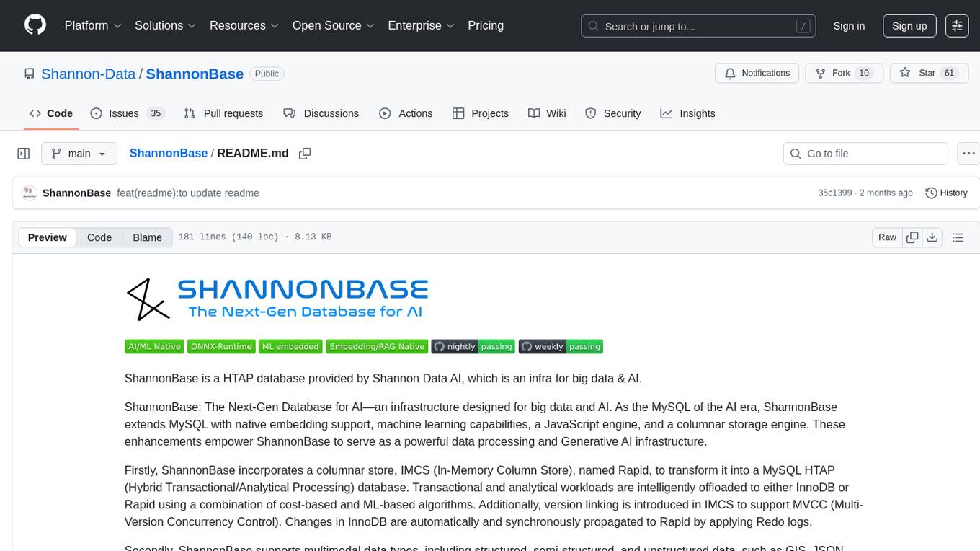The image size is (980, 551).
Task: Open commit 35c1399
Action: (835, 193)
